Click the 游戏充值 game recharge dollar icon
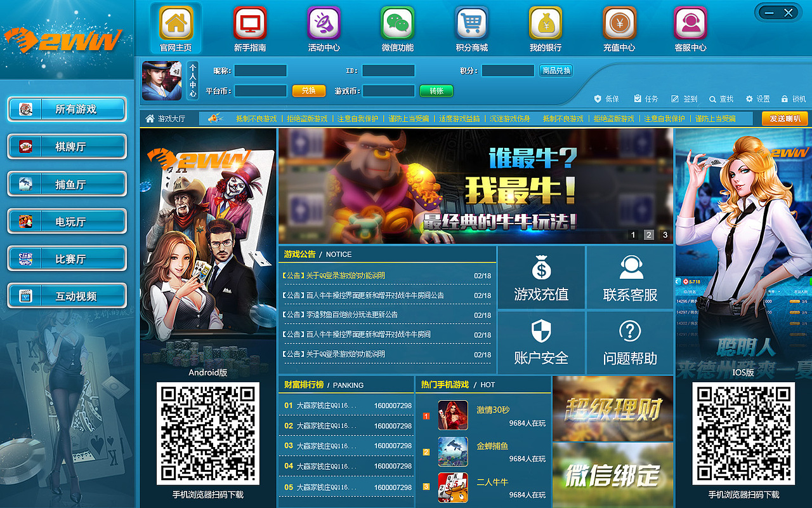The height and width of the screenshot is (508, 812). click(540, 267)
